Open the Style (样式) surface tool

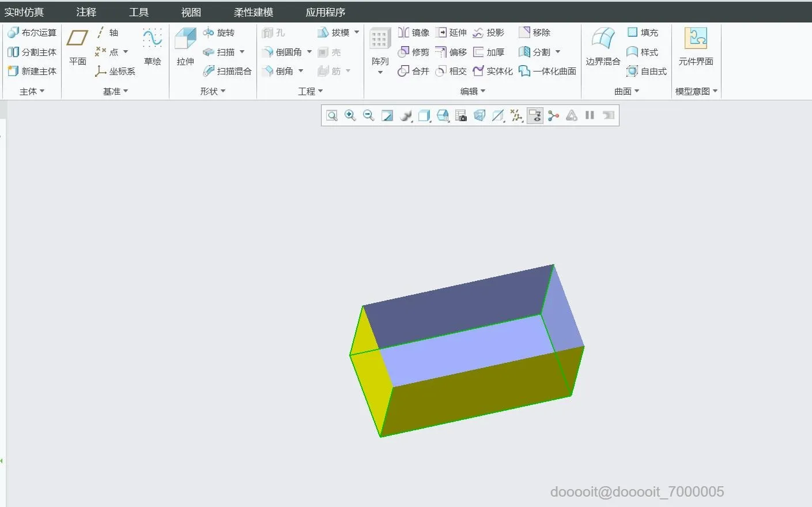[x=643, y=52]
